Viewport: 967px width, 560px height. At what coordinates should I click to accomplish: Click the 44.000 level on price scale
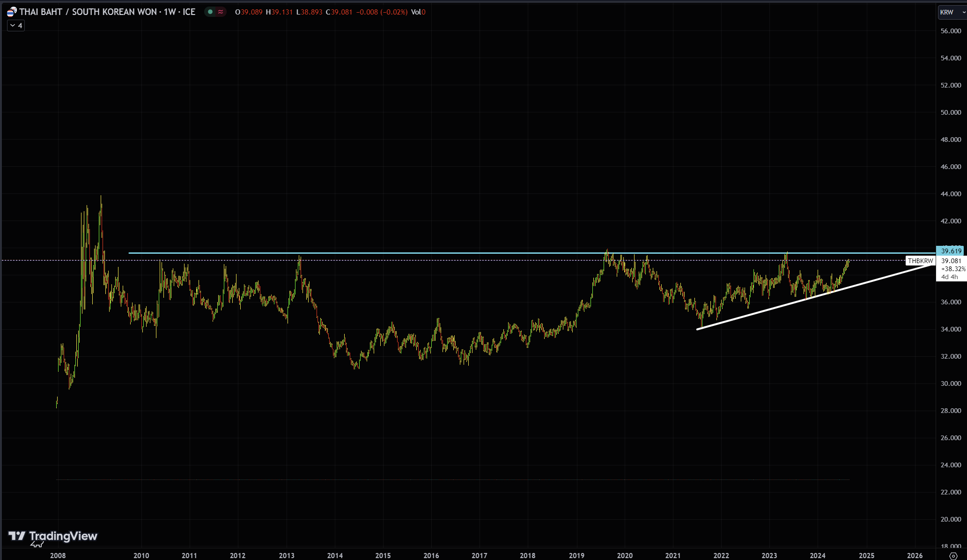coord(951,194)
